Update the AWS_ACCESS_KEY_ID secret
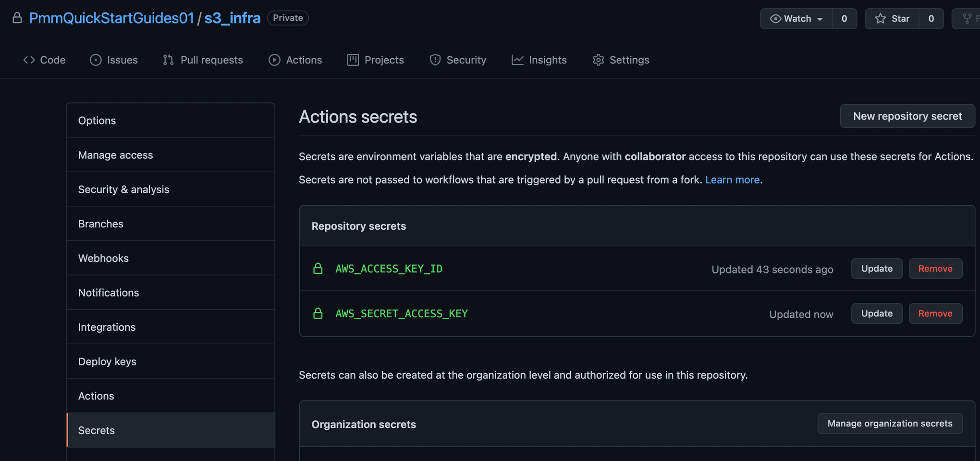 [877, 269]
